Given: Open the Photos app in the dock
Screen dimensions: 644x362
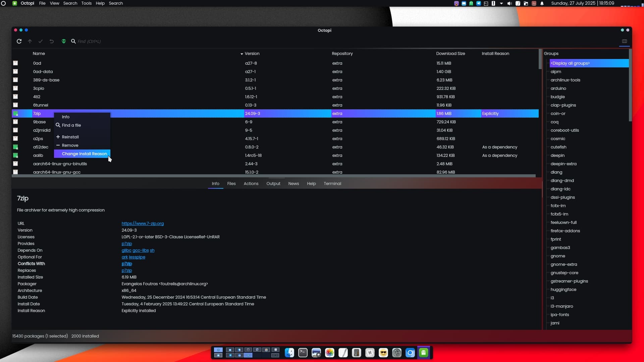Looking at the screenshot, I should pyautogui.click(x=330, y=353).
